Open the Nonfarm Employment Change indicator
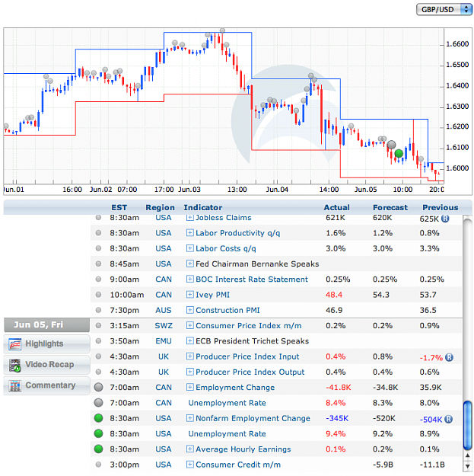The image size is (474, 476). [253, 418]
